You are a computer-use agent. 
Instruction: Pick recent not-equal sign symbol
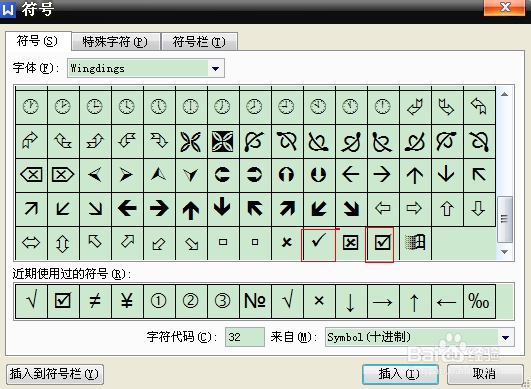click(x=95, y=301)
